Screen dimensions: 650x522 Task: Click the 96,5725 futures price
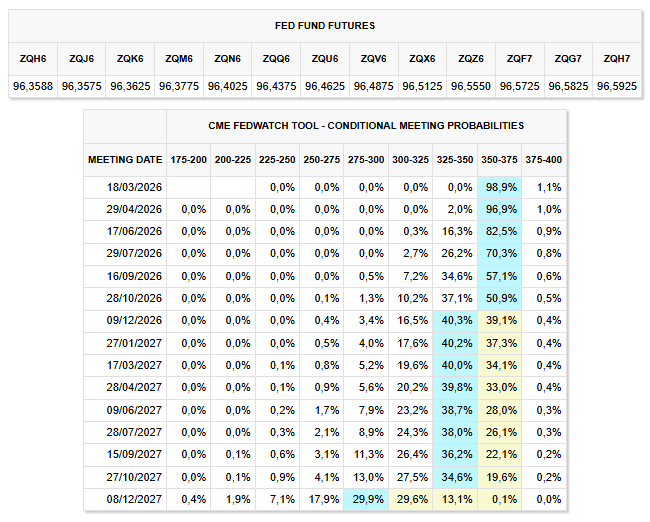click(x=519, y=86)
